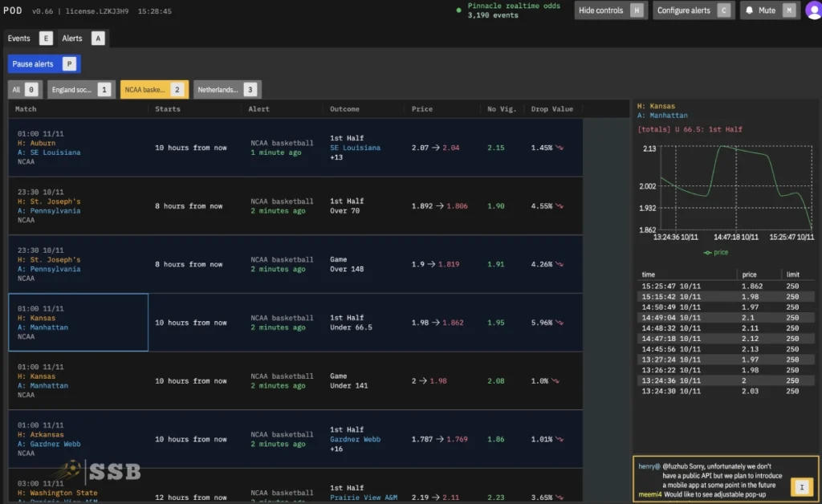This screenshot has width=822, height=504.
Task: Switch to the Alerts tab
Action: pos(83,39)
